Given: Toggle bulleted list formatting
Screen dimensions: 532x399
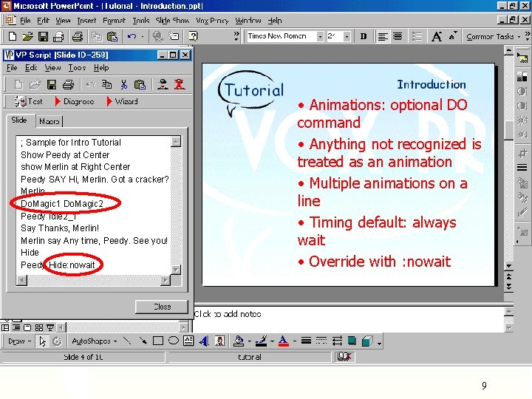Looking at the screenshot, I should tap(417, 36).
